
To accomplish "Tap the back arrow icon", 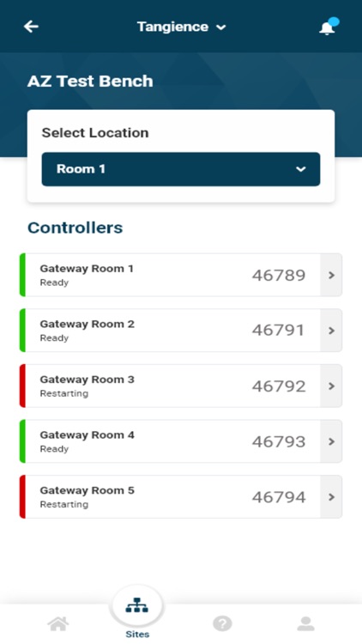I will point(31,27).
